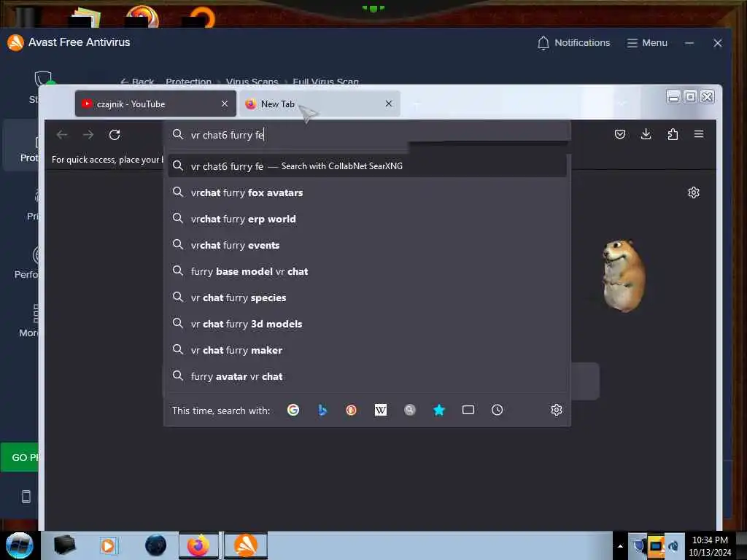Click the hamster image on new tab page
Screen dimensions: 747x560
click(624, 275)
